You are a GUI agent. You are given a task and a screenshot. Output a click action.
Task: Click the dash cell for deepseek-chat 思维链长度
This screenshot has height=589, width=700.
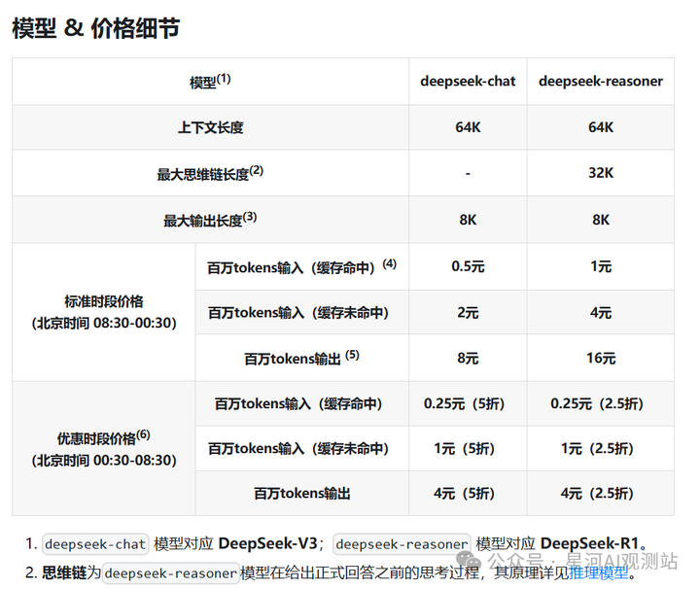[468, 174]
